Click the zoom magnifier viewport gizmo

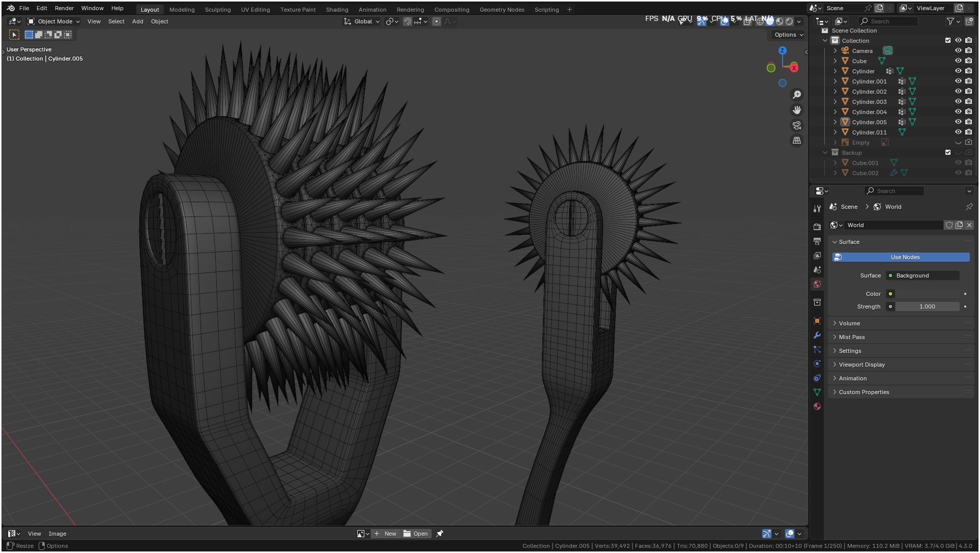tap(797, 95)
